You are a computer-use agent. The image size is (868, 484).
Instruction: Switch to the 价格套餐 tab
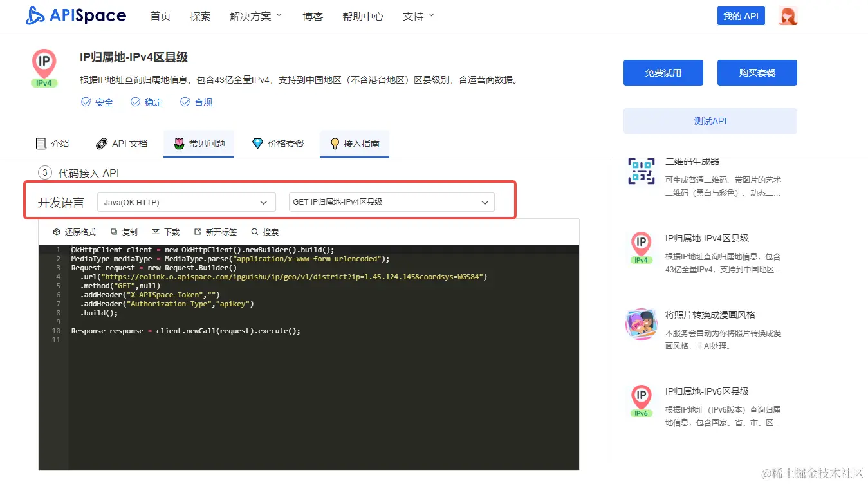[278, 144]
